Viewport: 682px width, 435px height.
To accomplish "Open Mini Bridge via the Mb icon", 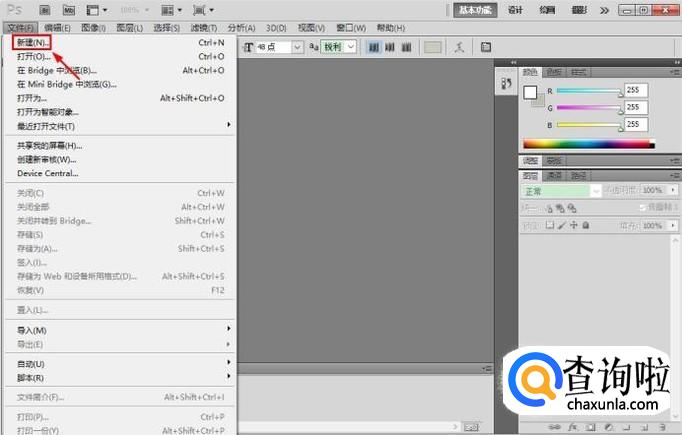I will tap(69, 10).
